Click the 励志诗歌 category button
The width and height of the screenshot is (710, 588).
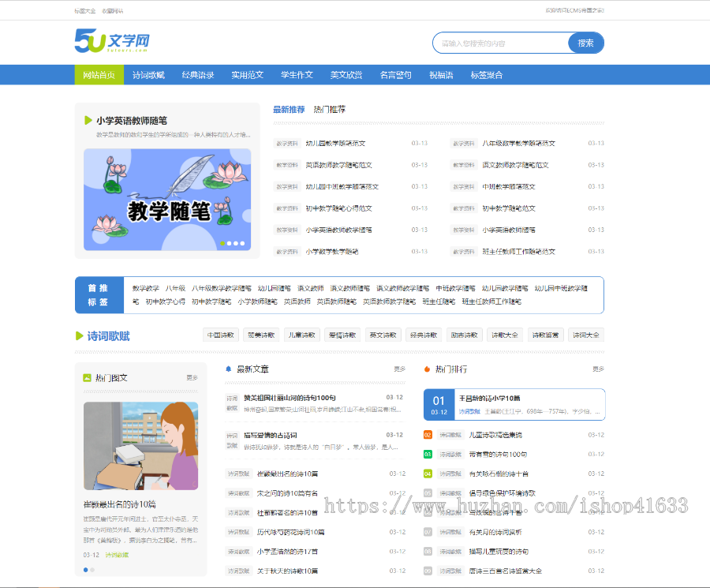point(465,335)
